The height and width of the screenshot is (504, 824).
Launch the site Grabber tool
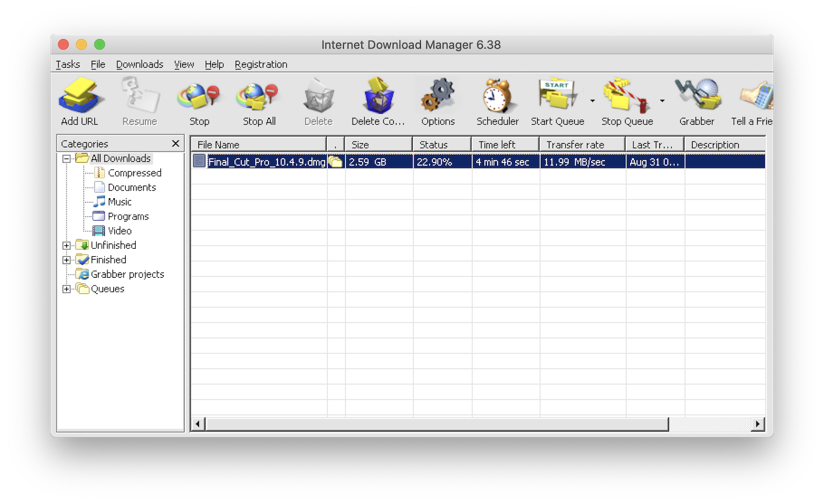point(697,99)
